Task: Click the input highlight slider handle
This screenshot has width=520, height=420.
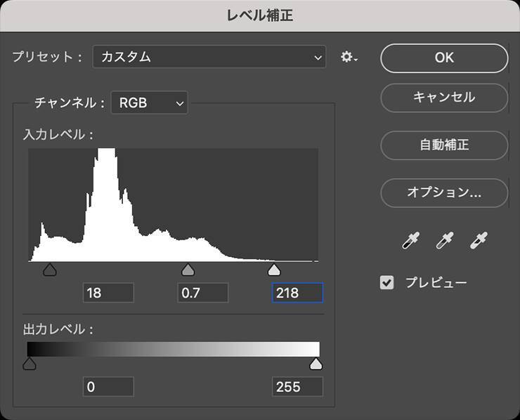Action: 275,270
